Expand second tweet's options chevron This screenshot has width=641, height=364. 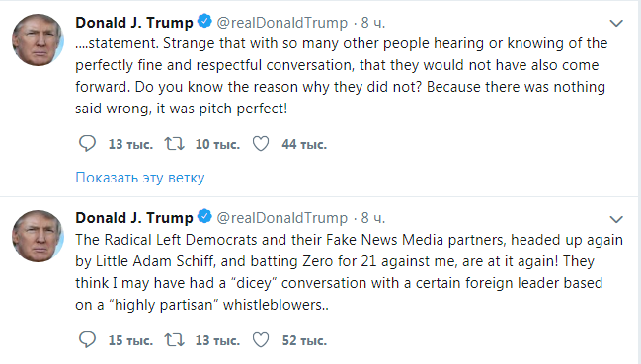(x=616, y=219)
